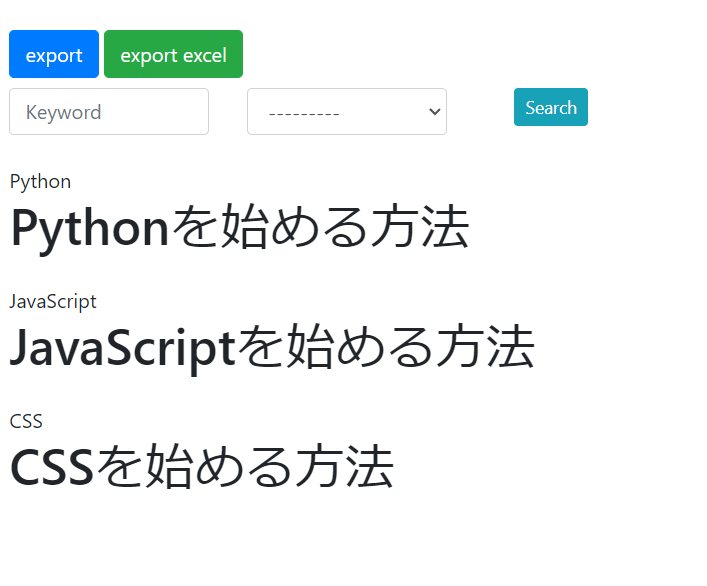Click bold "Python" word in large heading
The image size is (707, 586).
tap(90, 228)
